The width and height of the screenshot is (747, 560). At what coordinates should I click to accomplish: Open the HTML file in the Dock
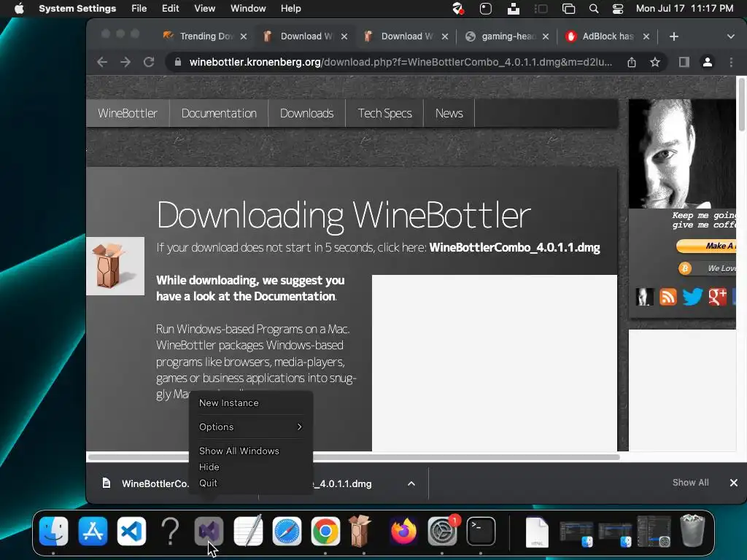pos(538,532)
